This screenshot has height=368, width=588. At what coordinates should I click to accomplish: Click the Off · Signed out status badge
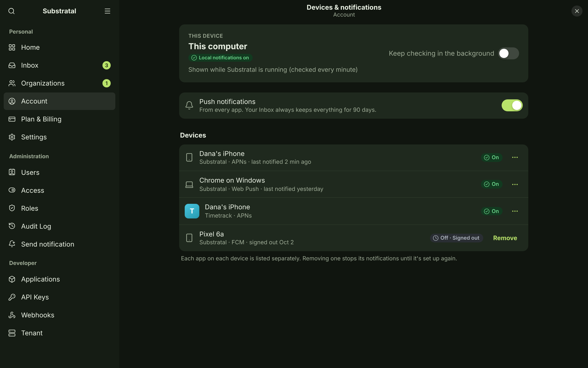[457, 238]
